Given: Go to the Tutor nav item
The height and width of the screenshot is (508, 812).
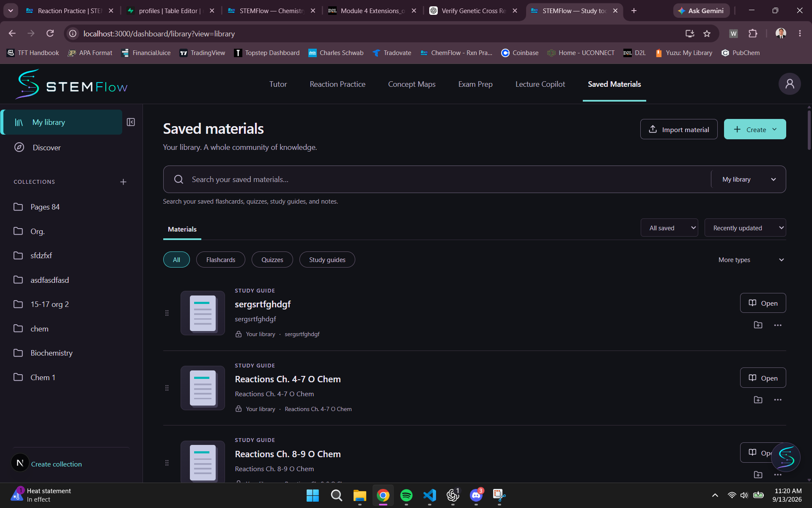Looking at the screenshot, I should [x=278, y=84].
